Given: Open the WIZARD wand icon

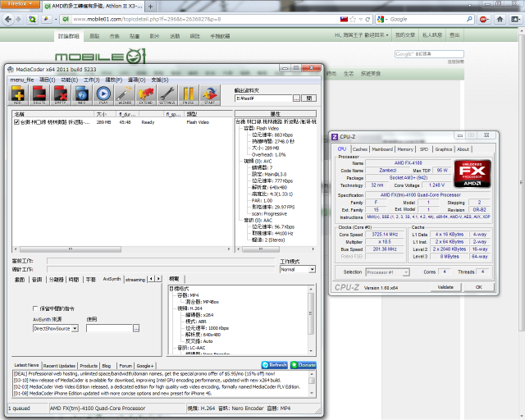Looking at the screenshot, I should point(125,95).
